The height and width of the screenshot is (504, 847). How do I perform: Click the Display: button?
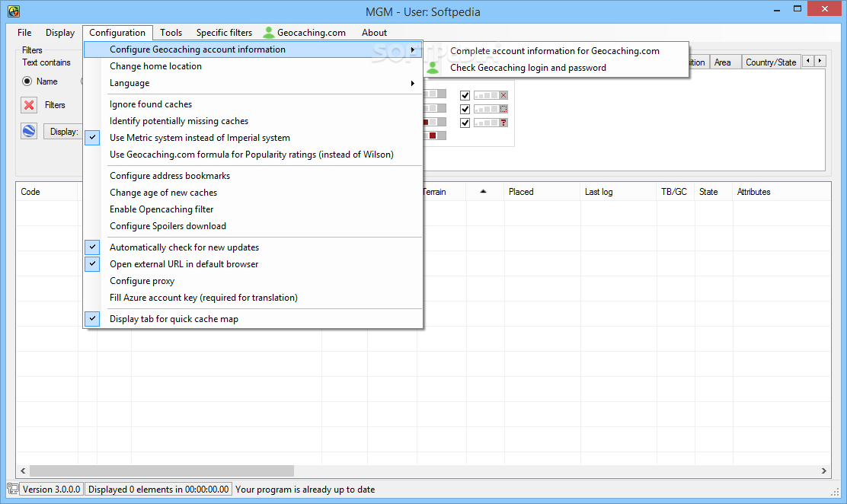point(64,131)
